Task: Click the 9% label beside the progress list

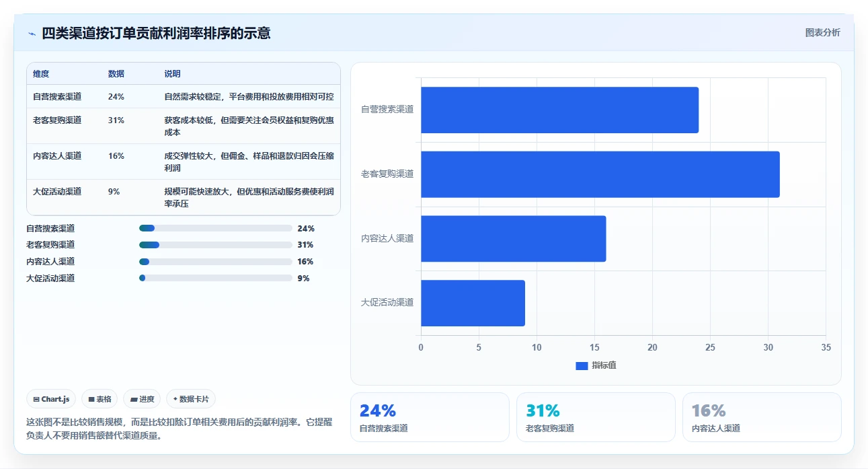Action: point(303,279)
